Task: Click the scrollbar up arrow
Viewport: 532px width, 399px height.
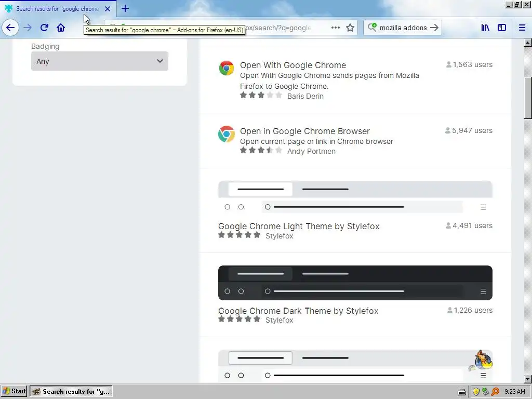Action: coord(527,43)
